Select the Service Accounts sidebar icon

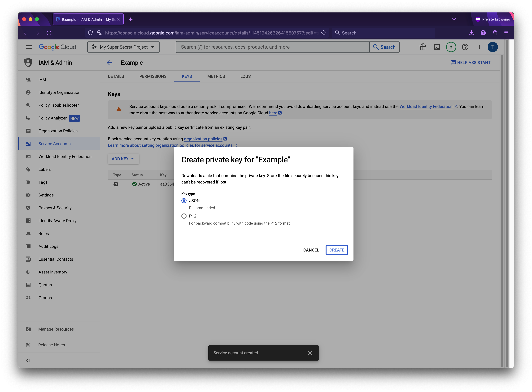[28, 144]
